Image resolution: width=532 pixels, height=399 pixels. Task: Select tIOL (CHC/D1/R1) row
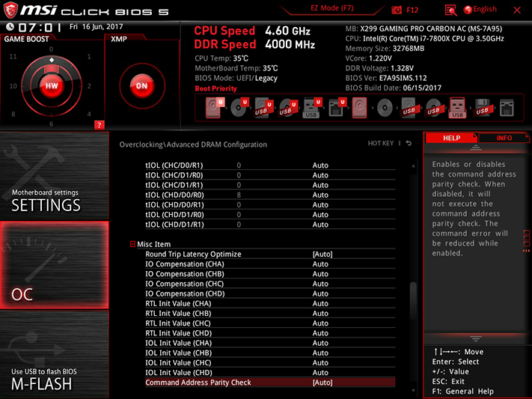pyautogui.click(x=270, y=185)
